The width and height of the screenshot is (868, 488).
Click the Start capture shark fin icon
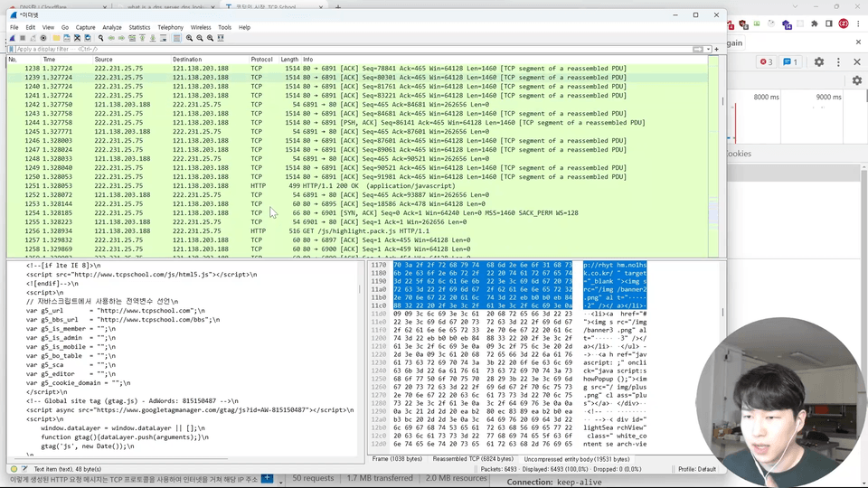tap(12, 38)
